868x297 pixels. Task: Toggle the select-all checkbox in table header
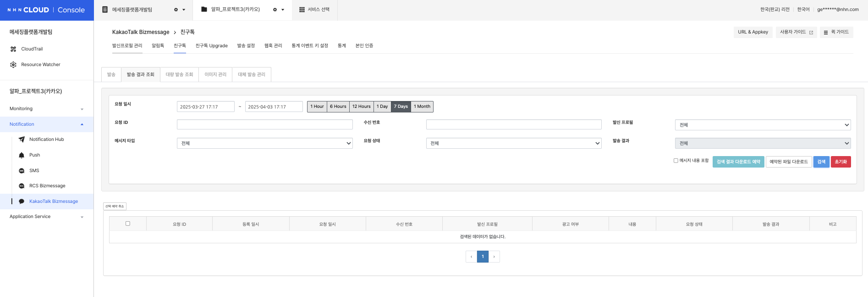coord(128,224)
